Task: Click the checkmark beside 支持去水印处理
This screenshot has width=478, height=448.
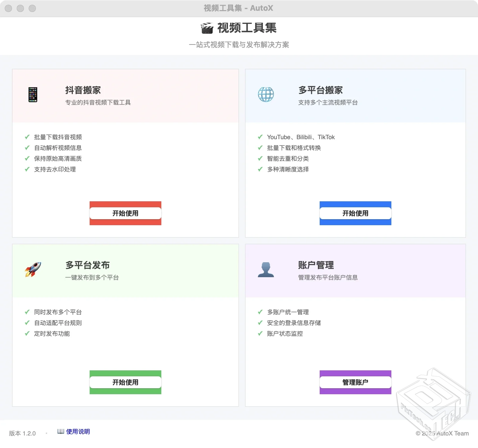Action: [x=26, y=169]
